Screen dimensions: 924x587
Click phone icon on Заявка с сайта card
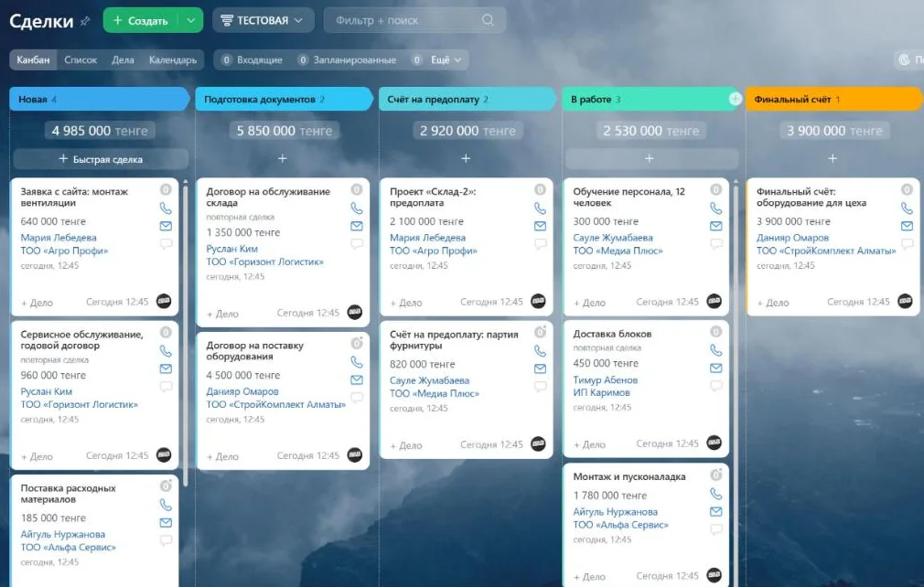(x=167, y=208)
